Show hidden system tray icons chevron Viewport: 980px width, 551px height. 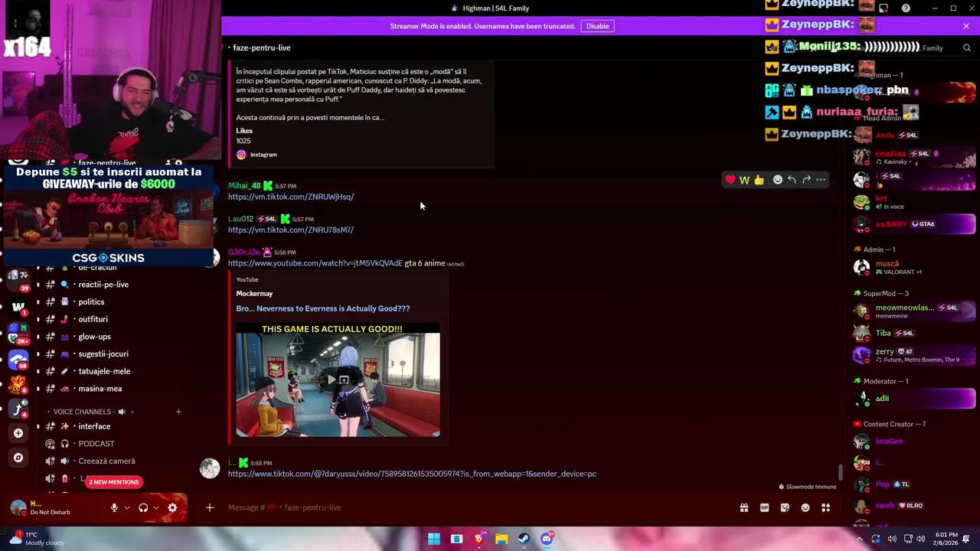(859, 539)
